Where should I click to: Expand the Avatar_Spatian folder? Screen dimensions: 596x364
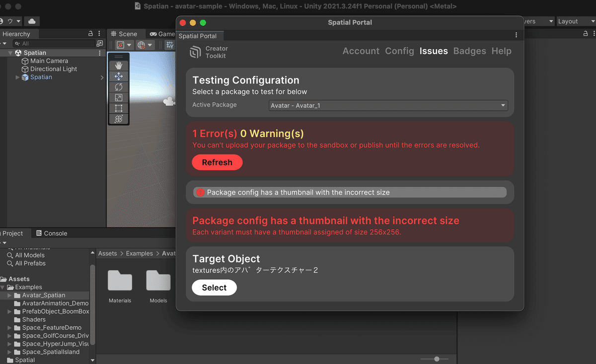[10, 295]
